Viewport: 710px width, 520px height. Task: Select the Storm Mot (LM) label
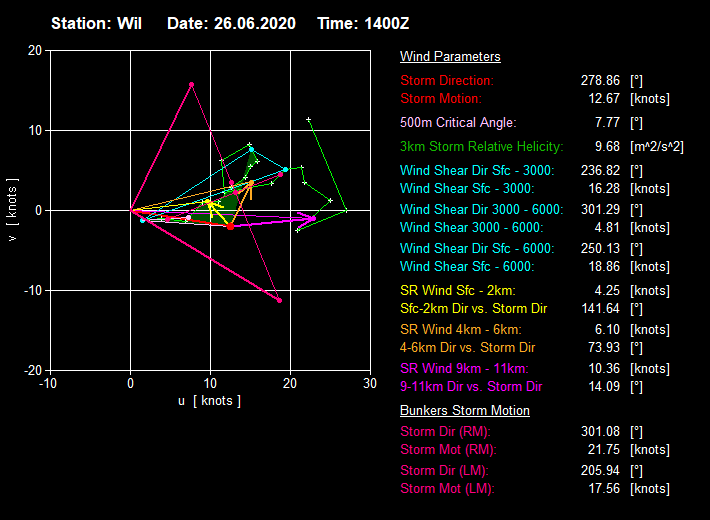(x=447, y=489)
